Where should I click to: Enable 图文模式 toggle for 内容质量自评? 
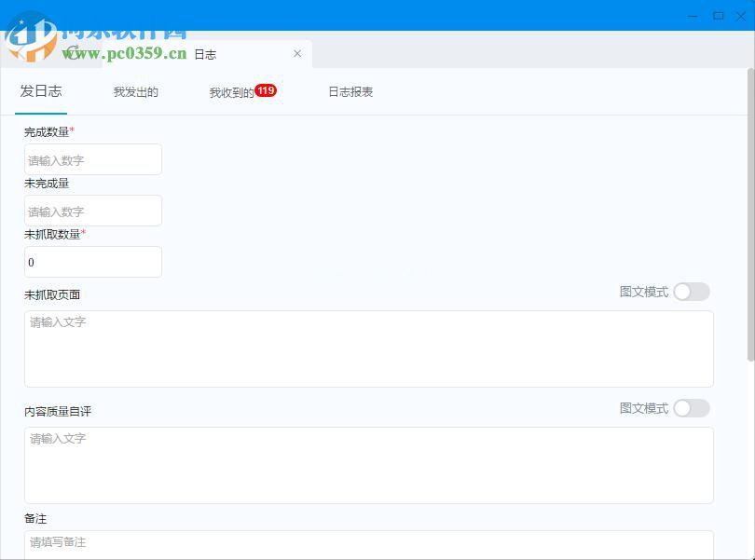point(692,408)
